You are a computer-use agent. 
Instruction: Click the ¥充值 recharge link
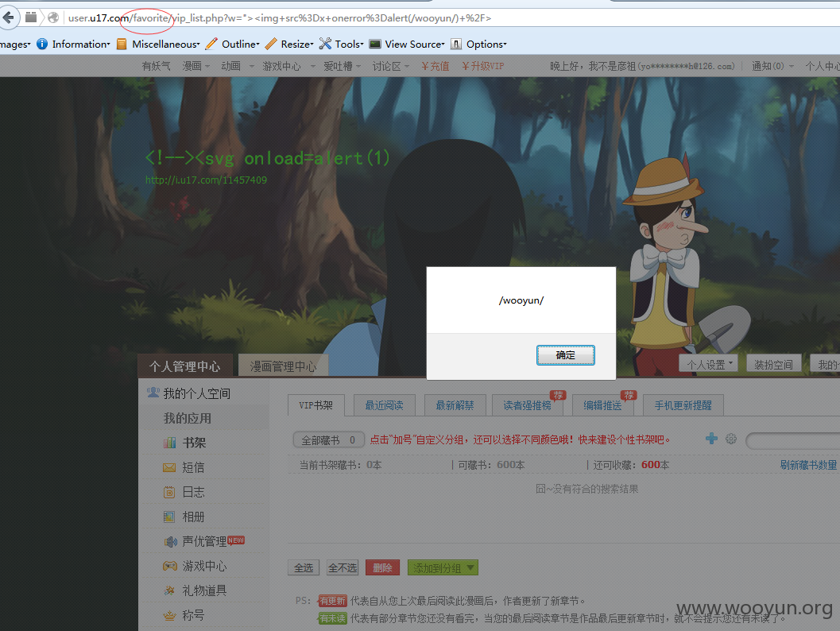coord(435,66)
